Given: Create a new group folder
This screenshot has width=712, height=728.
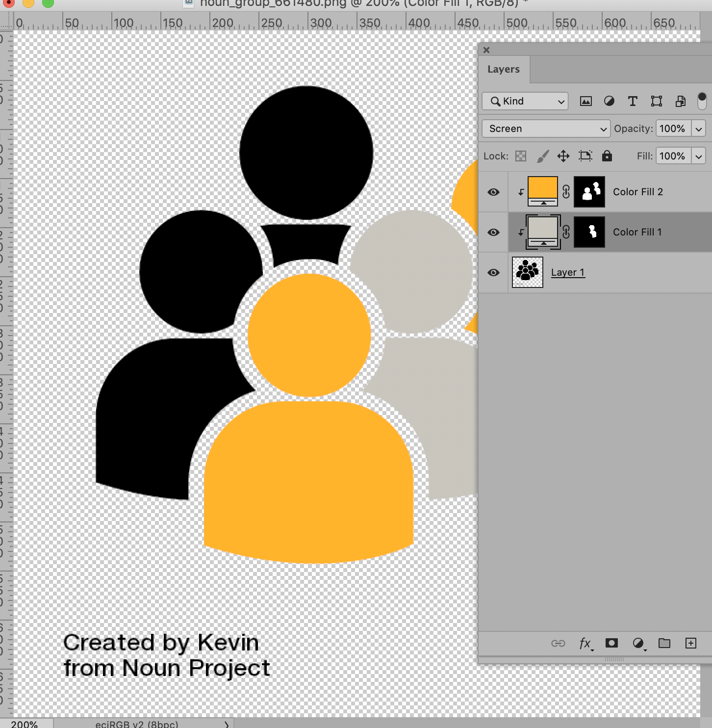Looking at the screenshot, I should (664, 643).
